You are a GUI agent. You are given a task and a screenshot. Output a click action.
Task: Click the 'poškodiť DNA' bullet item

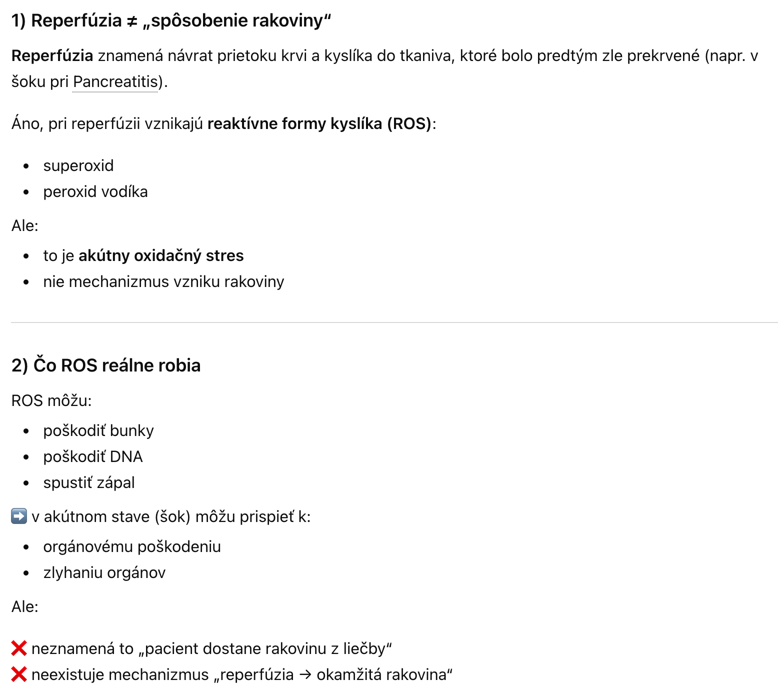point(93,456)
